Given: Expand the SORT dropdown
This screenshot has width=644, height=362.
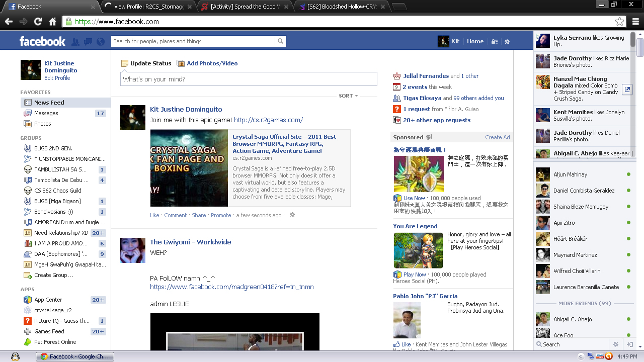Looking at the screenshot, I should click(348, 96).
